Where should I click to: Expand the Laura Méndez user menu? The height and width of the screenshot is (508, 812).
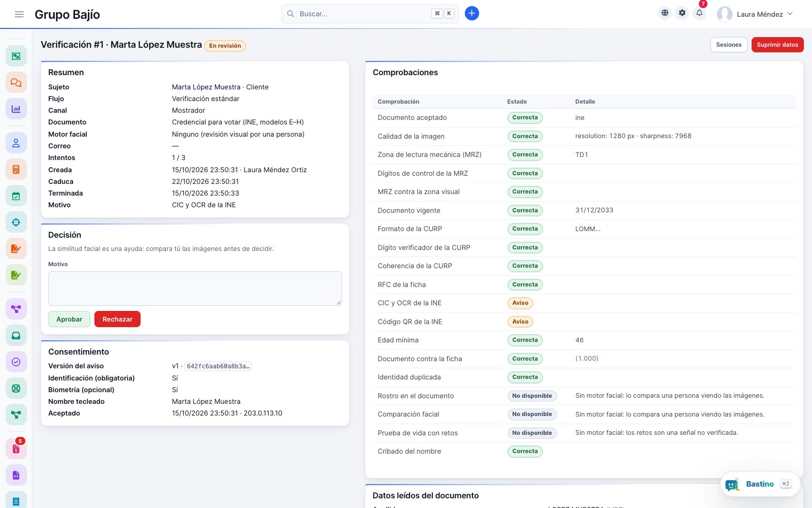click(x=755, y=14)
